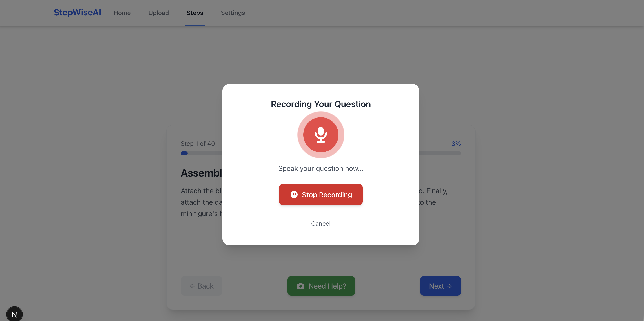
Task: Select the Steps tab
Action: tap(195, 13)
